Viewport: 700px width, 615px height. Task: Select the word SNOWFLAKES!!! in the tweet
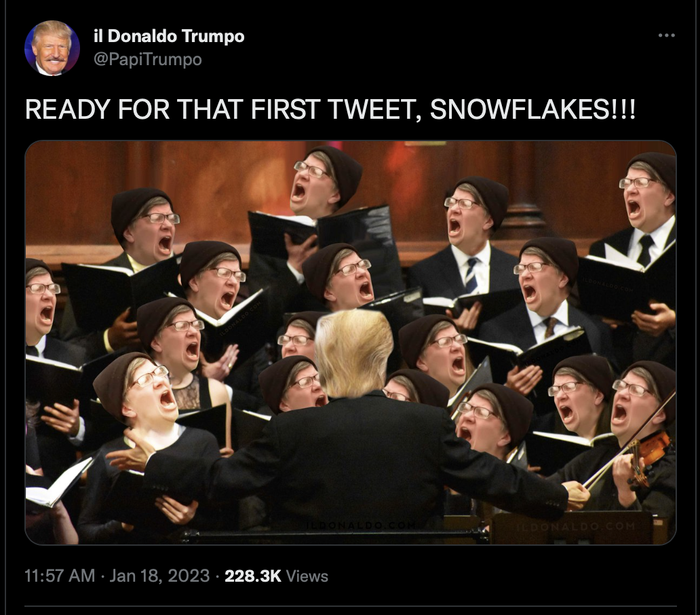click(x=532, y=110)
